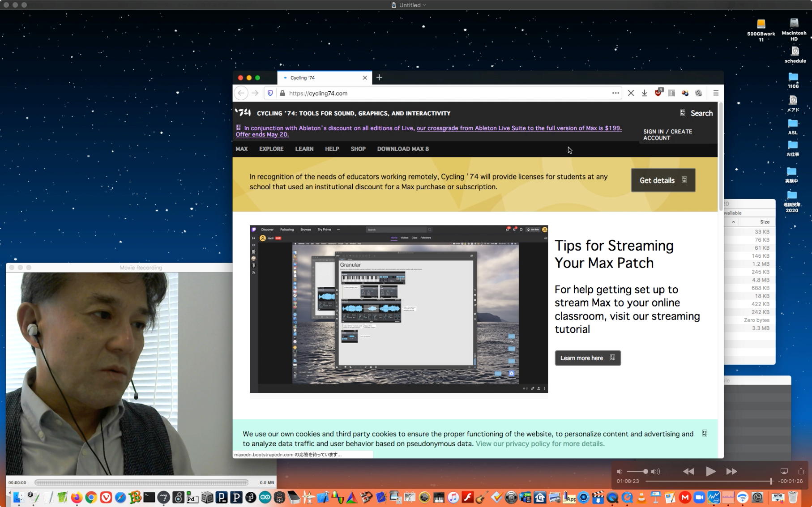The height and width of the screenshot is (507, 812).
Task: Click the Cycling '74 logo
Action: pos(243,113)
